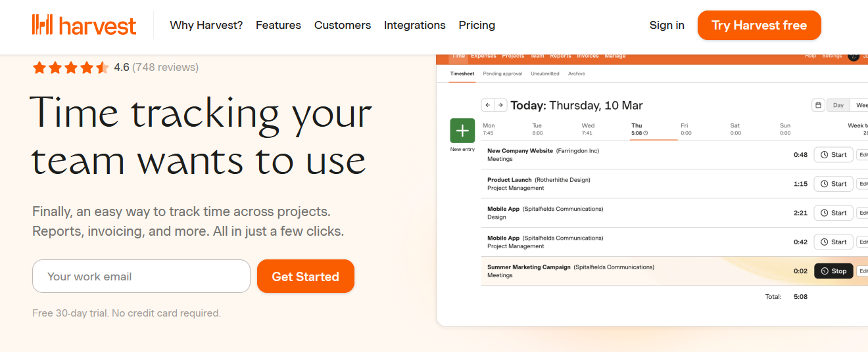868x352 pixels.
Task: Stop the Summer Marketing Campaign timer
Action: click(833, 271)
